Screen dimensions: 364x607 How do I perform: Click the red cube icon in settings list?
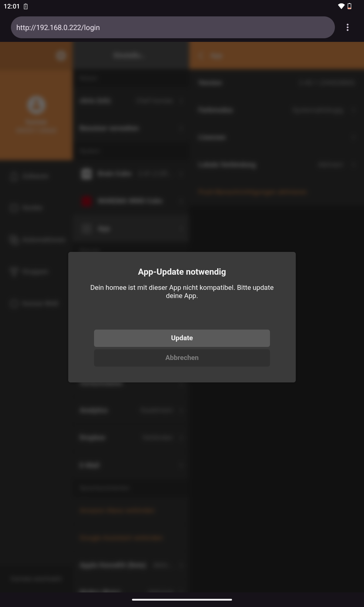[x=86, y=201]
